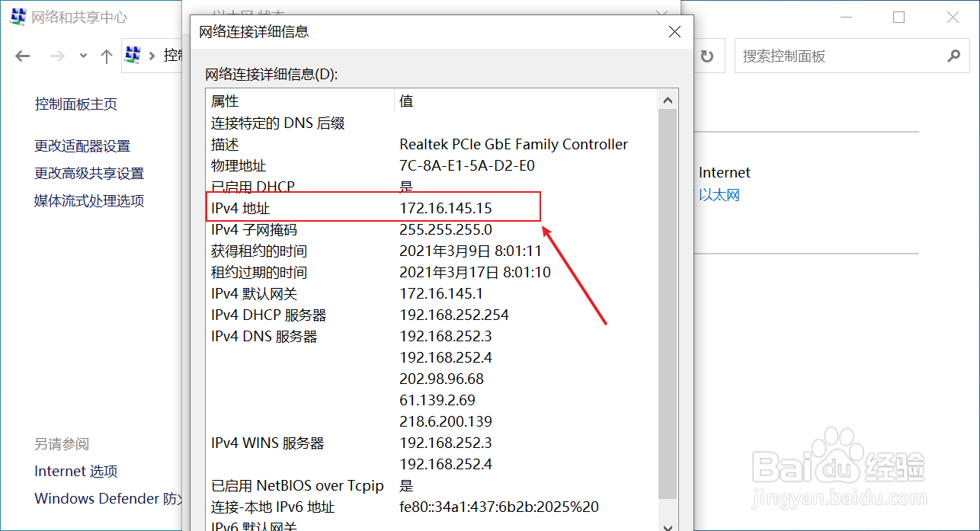The image size is (980, 531).
Task: Select the 获得租约的时间 row label
Action: click(x=259, y=251)
